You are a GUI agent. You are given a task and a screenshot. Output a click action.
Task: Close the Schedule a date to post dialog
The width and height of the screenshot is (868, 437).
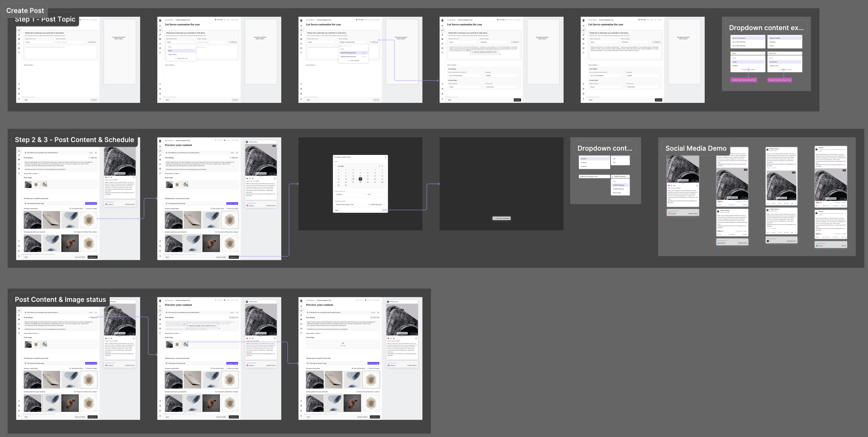(385, 157)
